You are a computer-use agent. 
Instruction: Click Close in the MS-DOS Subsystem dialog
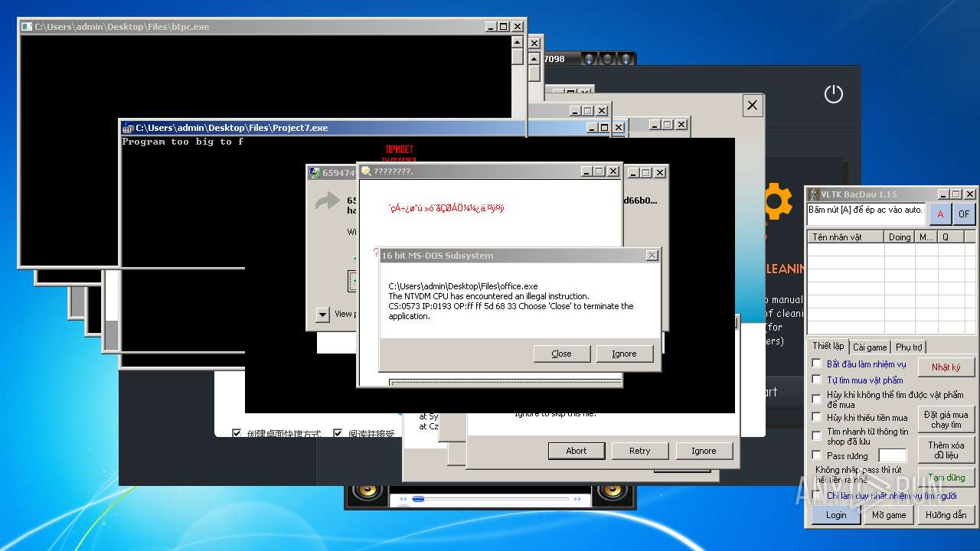click(x=561, y=354)
